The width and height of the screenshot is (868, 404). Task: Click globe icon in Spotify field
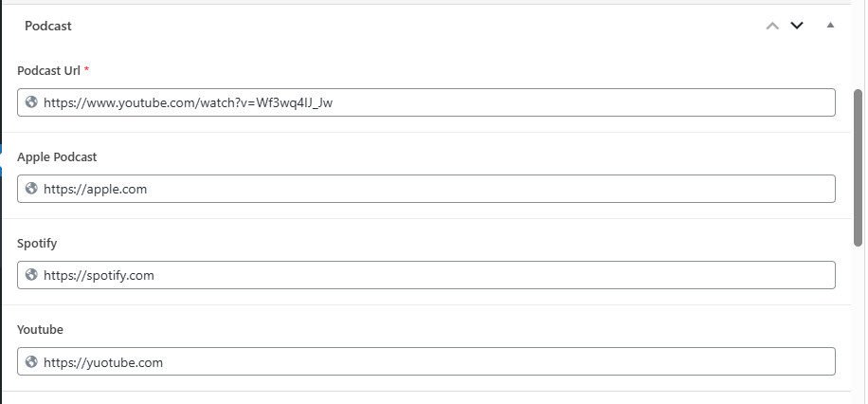pos(31,275)
